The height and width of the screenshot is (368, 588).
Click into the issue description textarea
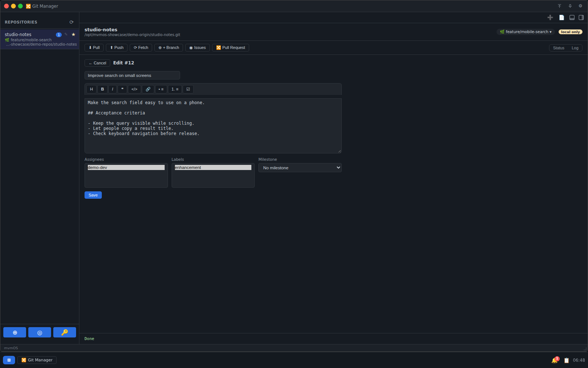click(x=213, y=126)
